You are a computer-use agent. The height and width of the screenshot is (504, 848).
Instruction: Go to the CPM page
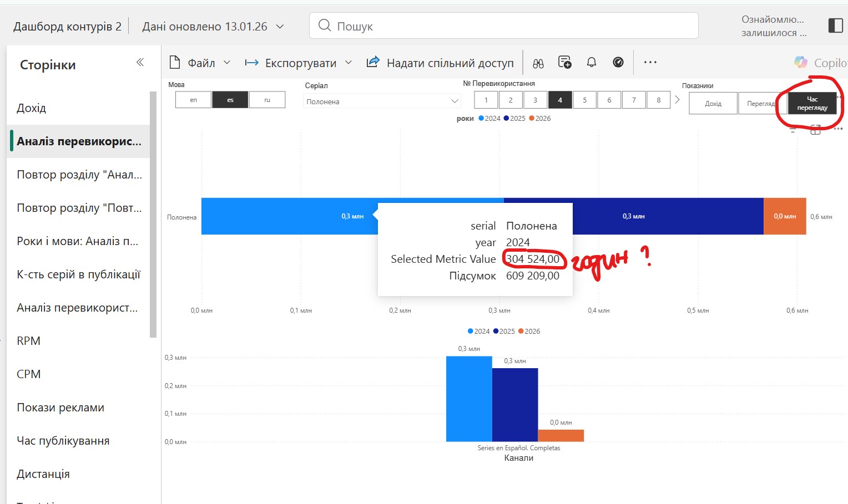point(78,374)
